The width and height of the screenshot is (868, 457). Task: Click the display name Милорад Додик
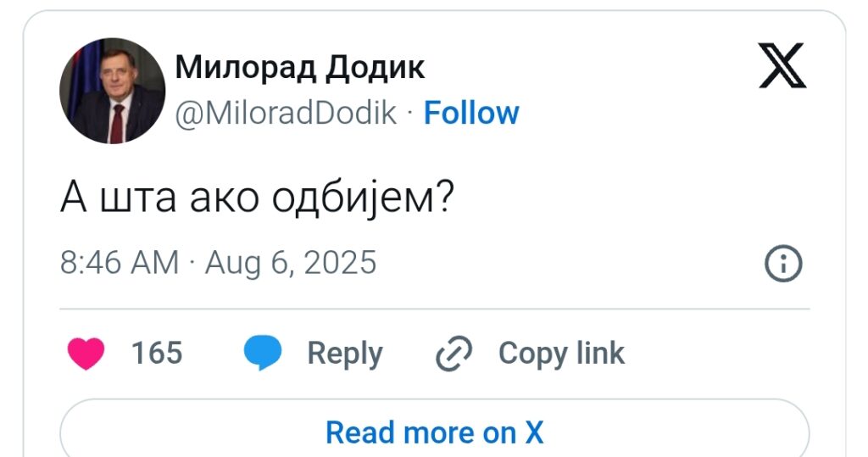tap(299, 68)
